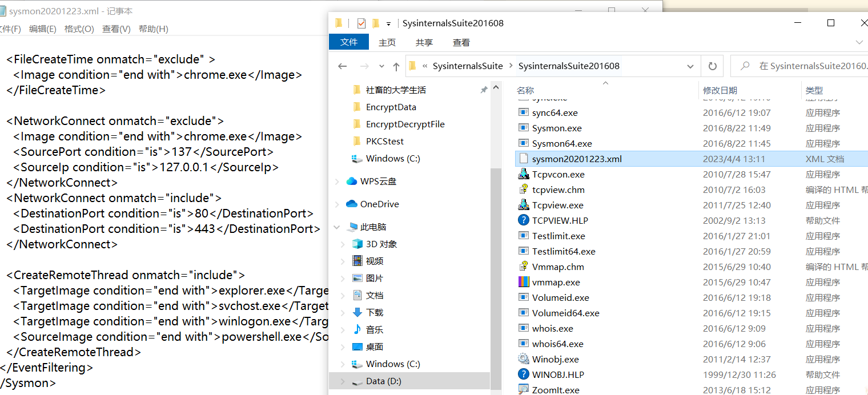Viewport: 868px width, 395px height.
Task: Click the WPS云盘 cloud icon
Action: click(351, 182)
